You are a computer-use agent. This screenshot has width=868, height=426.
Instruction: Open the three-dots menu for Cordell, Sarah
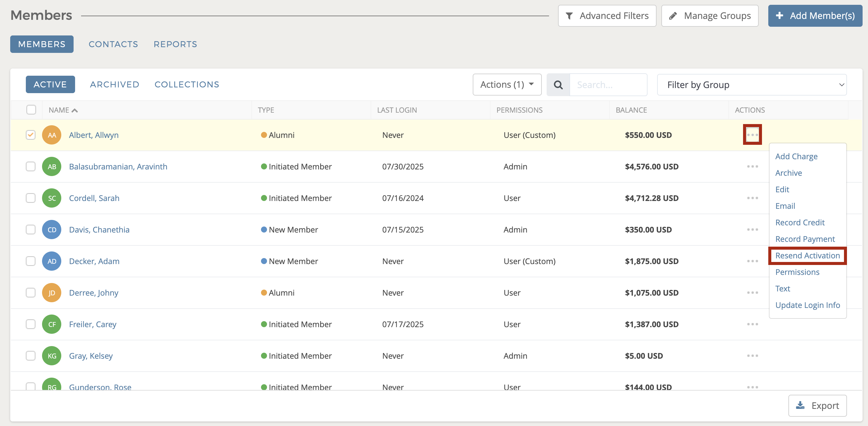[x=752, y=198]
